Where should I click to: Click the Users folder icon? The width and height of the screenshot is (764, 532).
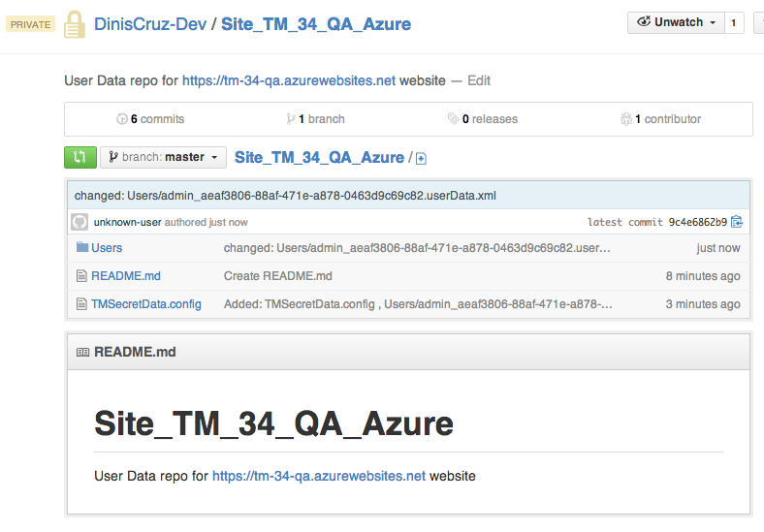click(x=82, y=248)
